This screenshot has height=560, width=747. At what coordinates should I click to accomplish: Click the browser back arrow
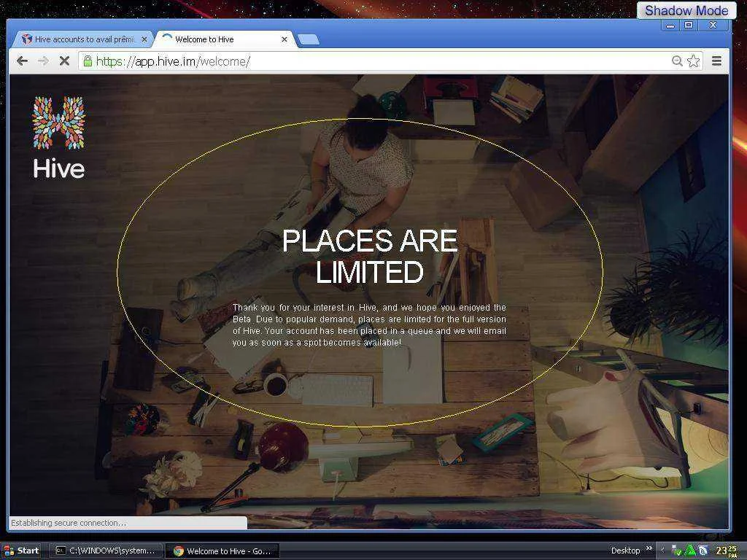(x=22, y=61)
